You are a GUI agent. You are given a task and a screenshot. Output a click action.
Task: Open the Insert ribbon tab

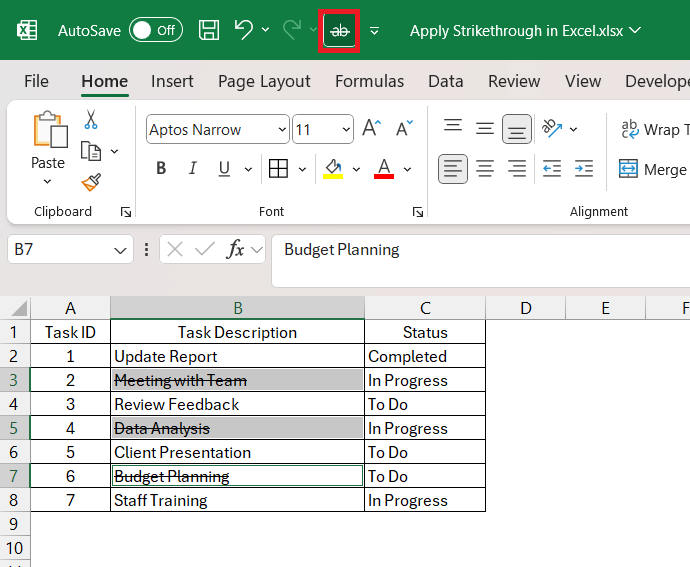172,82
